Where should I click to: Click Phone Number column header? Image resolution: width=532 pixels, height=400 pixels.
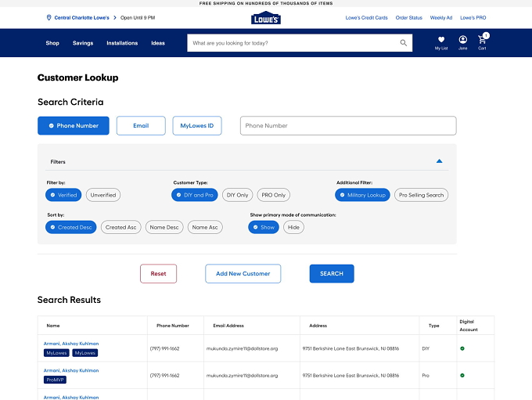pos(173,326)
